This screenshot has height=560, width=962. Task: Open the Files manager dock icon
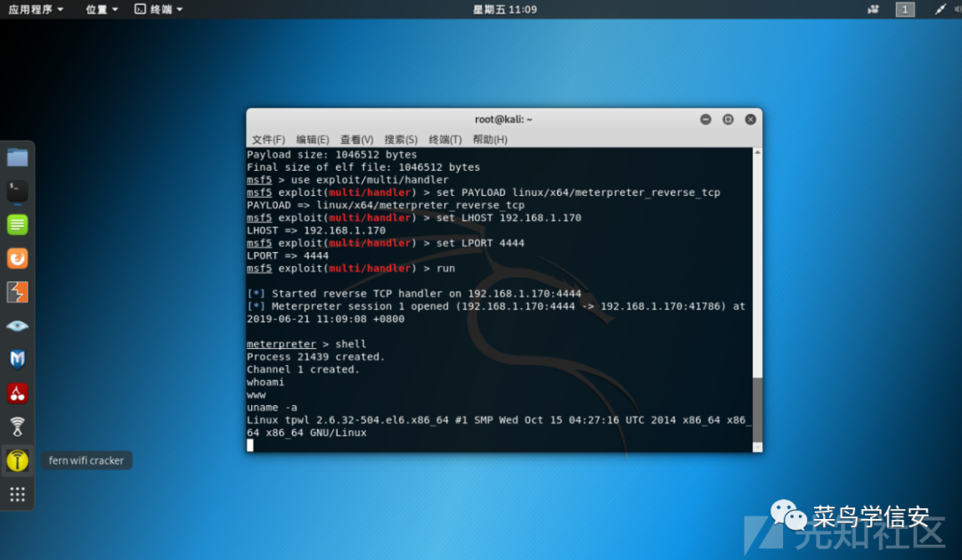tap(17, 158)
